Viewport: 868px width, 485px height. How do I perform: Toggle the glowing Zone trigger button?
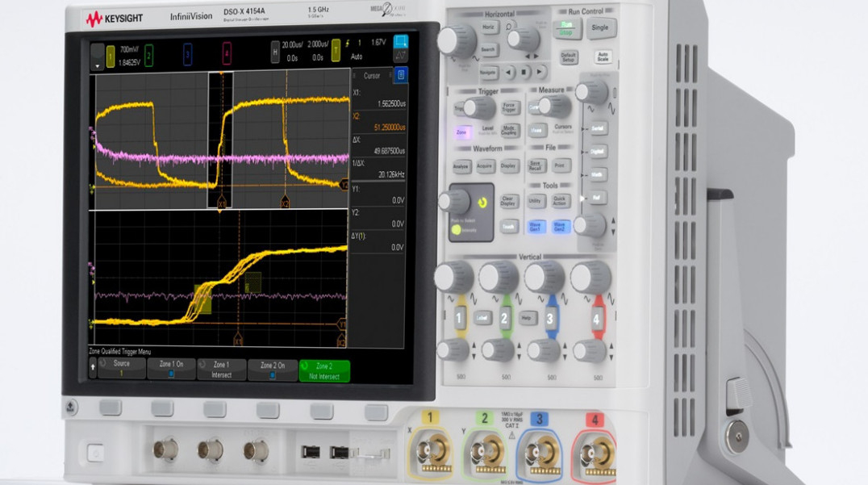[x=461, y=132]
